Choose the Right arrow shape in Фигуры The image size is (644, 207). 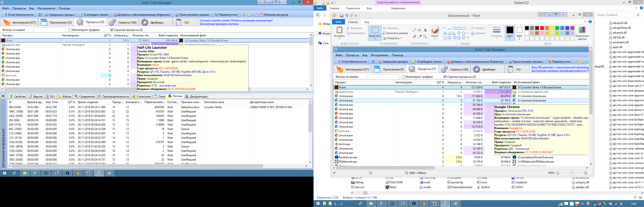(x=450, y=38)
